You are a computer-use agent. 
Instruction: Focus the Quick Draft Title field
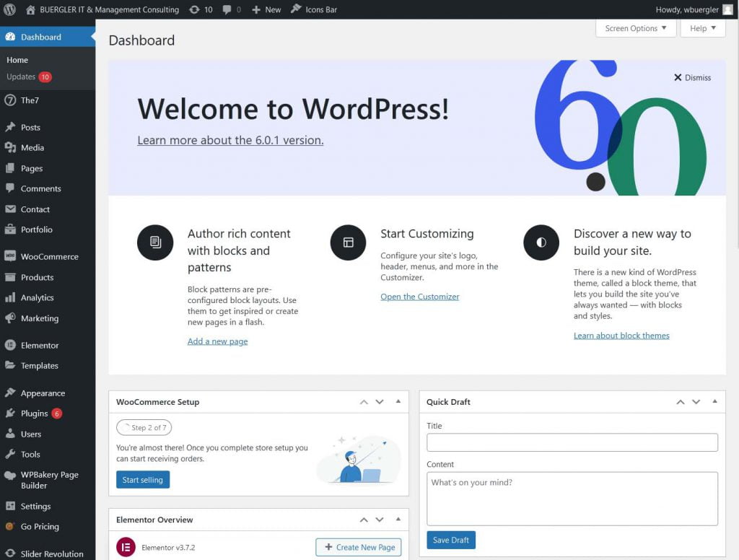tap(572, 442)
